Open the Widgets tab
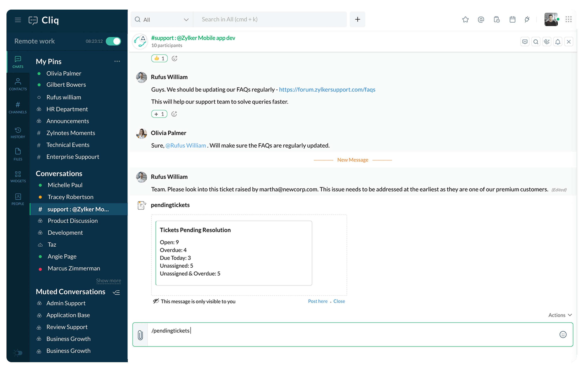 (18, 177)
